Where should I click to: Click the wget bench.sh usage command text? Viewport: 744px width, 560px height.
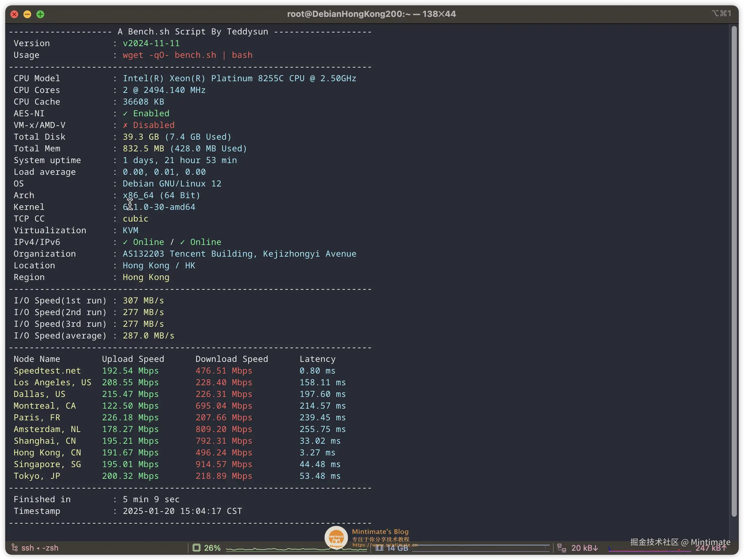click(x=187, y=55)
